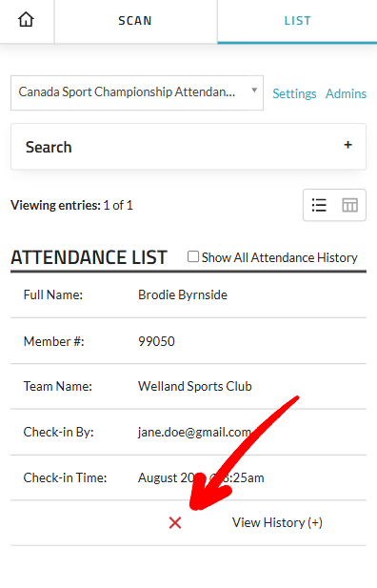The width and height of the screenshot is (377, 588).
Task: Expand the Search panel
Action: [x=188, y=147]
